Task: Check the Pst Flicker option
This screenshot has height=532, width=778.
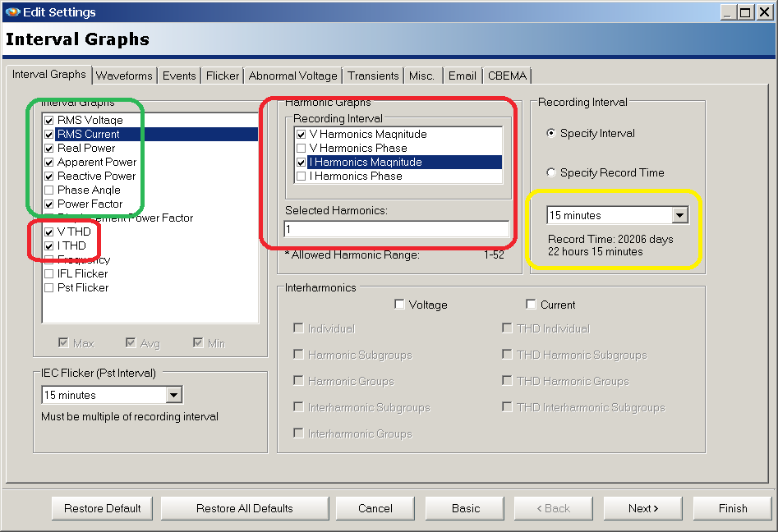Action: pos(48,287)
